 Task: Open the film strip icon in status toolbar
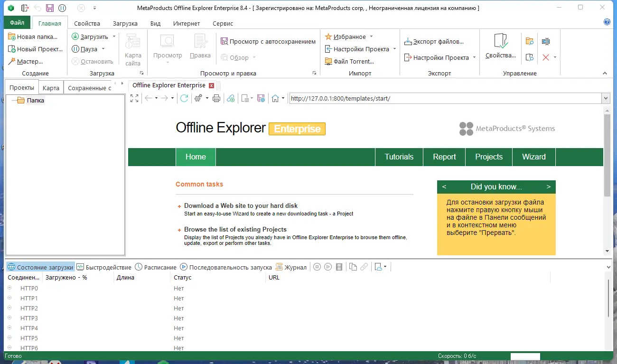coord(339,267)
